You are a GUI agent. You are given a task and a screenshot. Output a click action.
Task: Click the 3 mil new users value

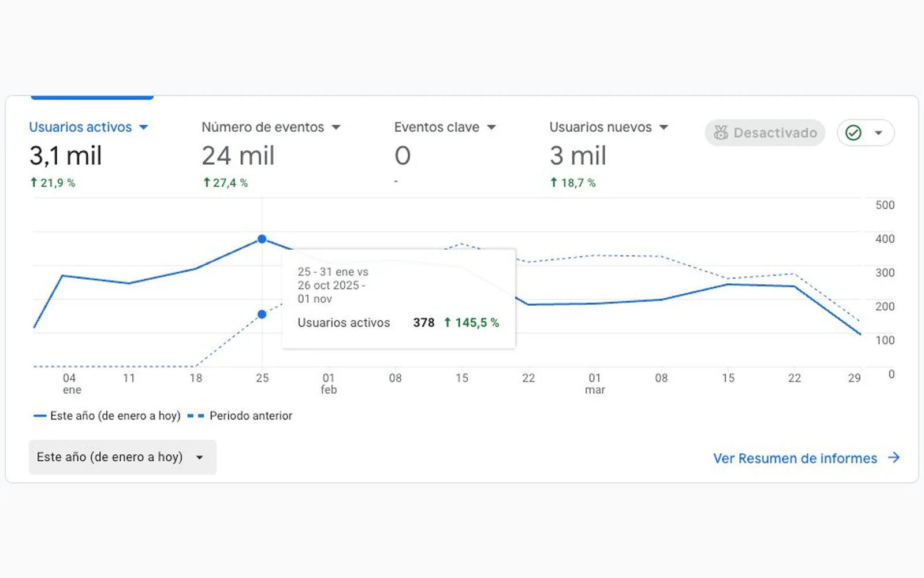(x=578, y=155)
